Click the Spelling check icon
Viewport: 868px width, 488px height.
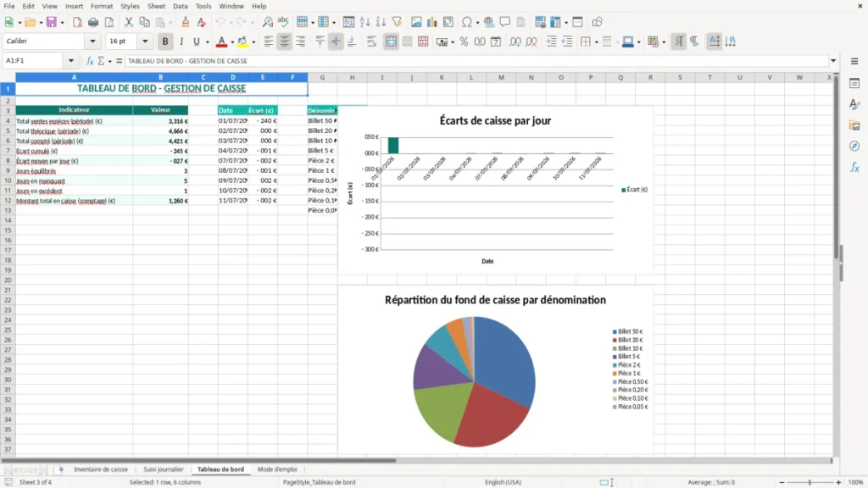(283, 22)
